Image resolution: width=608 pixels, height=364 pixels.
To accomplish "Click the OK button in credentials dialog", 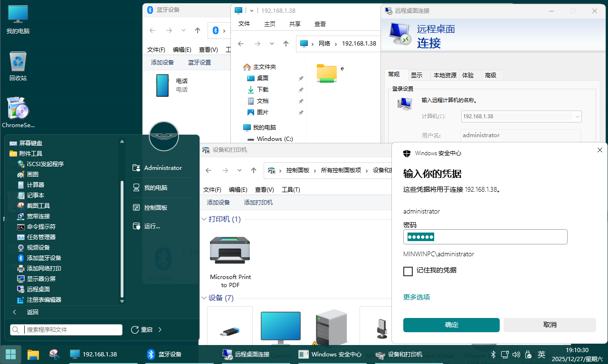I will point(451,325).
